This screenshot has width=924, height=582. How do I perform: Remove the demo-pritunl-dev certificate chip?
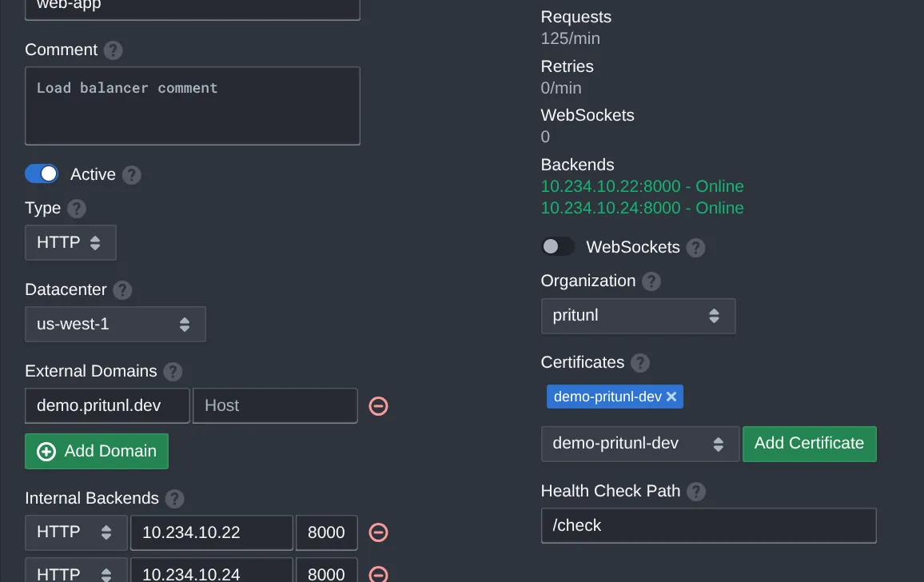pos(672,397)
